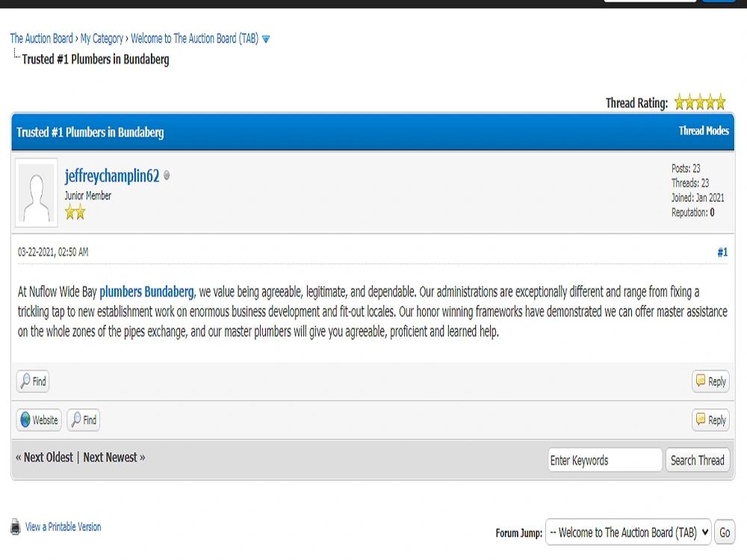Rate thread with the first star
The width and height of the screenshot is (747, 560).
679,102
